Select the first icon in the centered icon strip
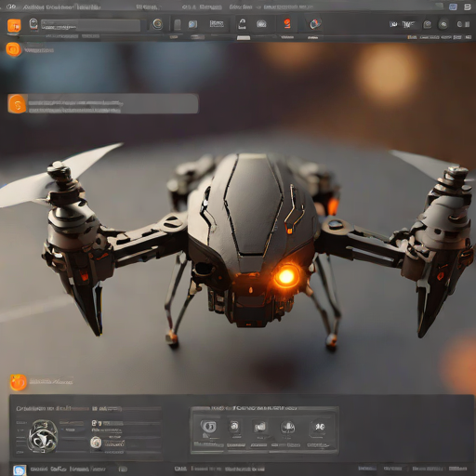Image resolution: width=476 pixels, height=476 pixels. point(208,427)
